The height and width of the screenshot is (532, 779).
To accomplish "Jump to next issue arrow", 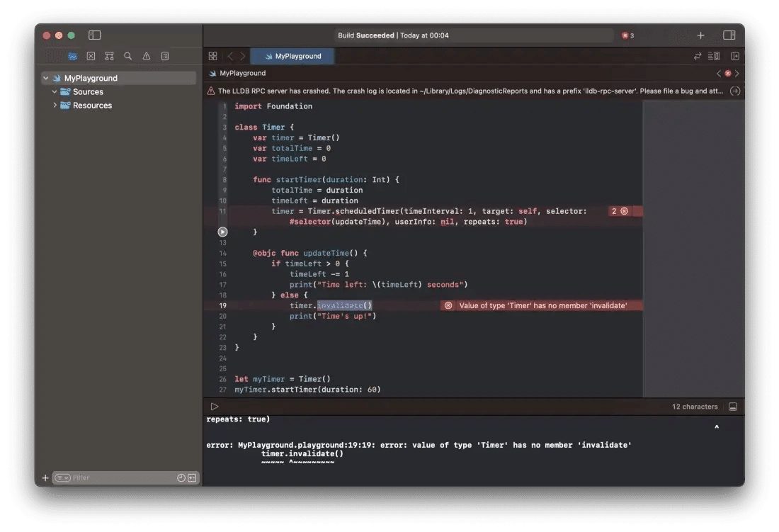I will click(x=737, y=74).
